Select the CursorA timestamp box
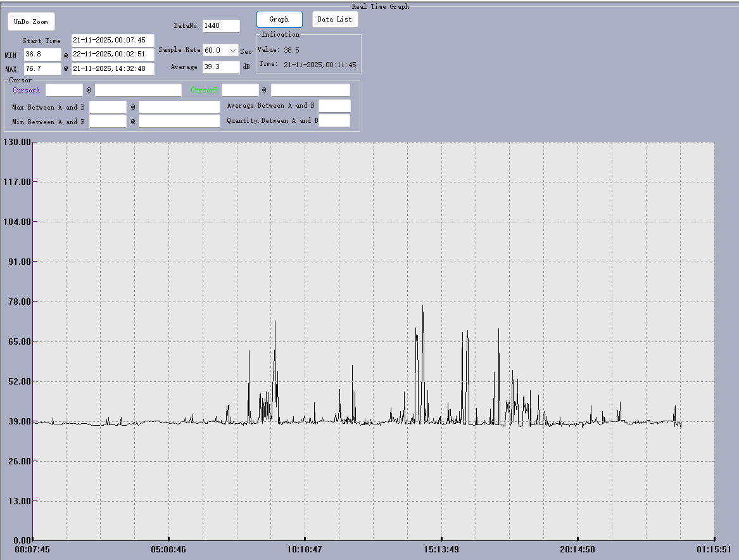 pos(138,91)
